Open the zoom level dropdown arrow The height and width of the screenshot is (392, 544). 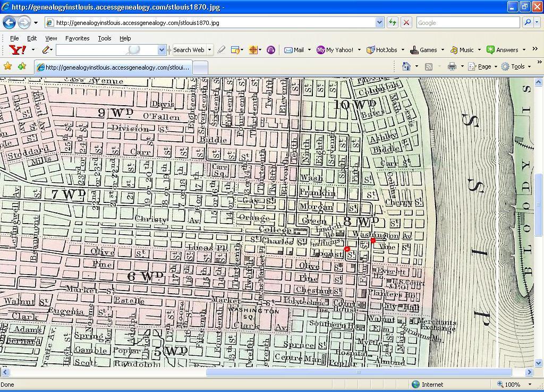pyautogui.click(x=530, y=385)
